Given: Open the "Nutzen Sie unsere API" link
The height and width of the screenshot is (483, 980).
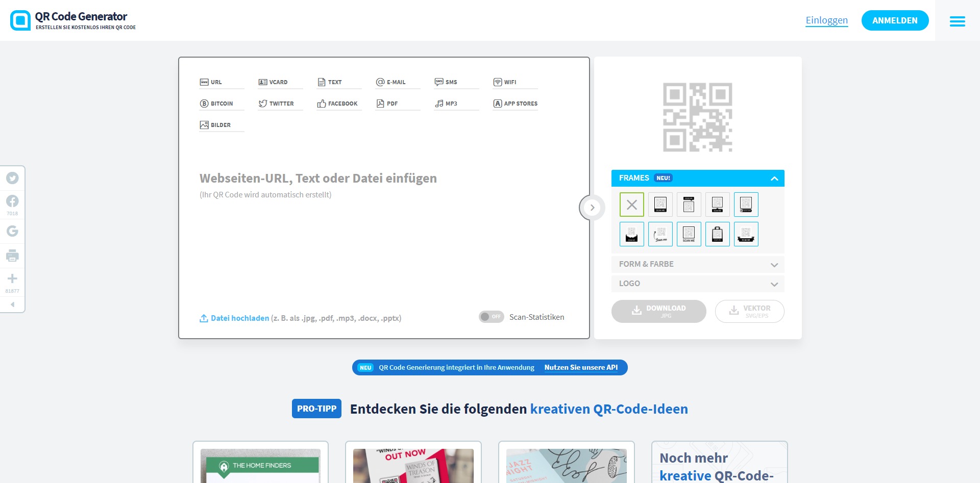Looking at the screenshot, I should 581,367.
